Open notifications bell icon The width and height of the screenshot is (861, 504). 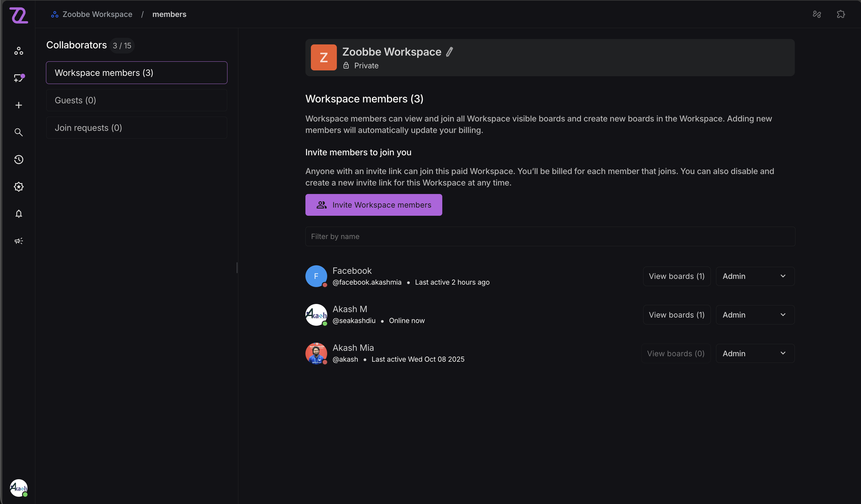18,214
